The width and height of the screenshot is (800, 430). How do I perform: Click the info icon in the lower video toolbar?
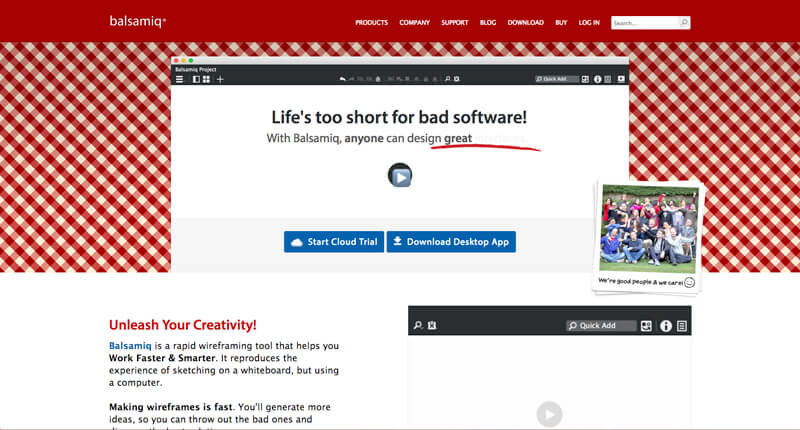coord(664,326)
